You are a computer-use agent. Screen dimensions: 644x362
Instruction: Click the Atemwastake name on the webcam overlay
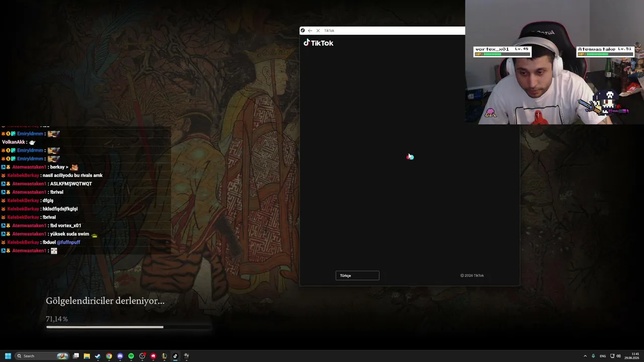[x=597, y=49]
